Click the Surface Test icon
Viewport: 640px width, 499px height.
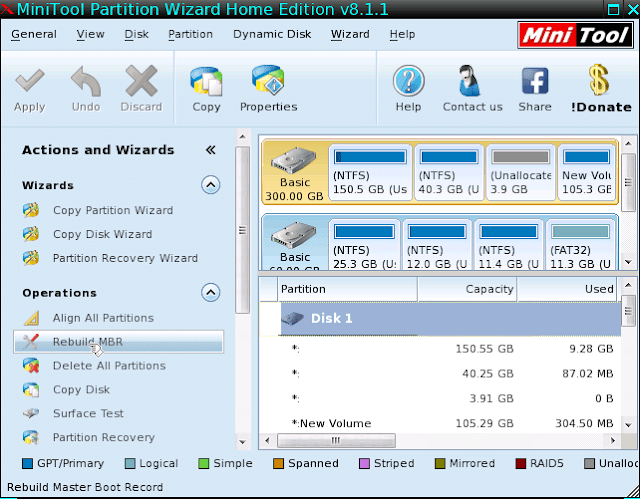tap(31, 413)
